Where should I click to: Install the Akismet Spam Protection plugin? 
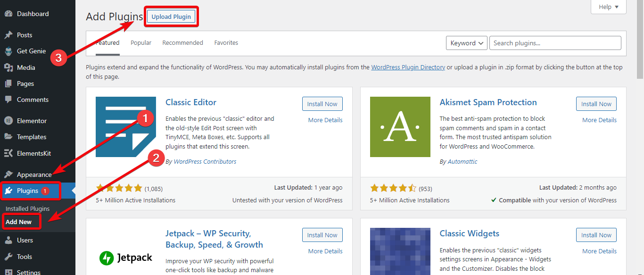click(x=596, y=104)
